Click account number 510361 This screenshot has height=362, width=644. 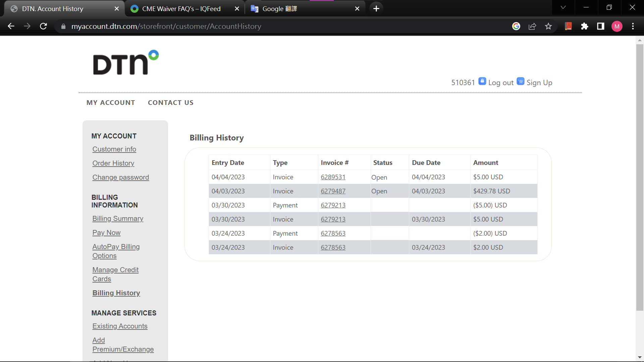pos(463,82)
